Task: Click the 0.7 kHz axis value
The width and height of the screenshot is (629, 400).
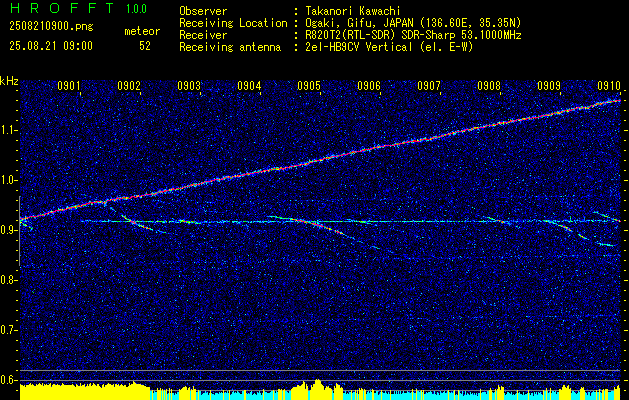Action: click(9, 330)
